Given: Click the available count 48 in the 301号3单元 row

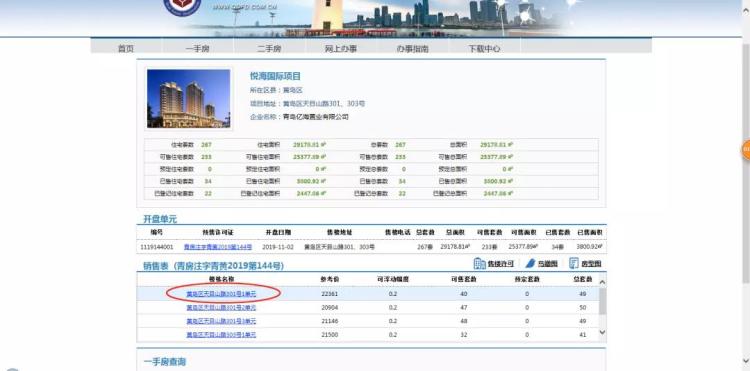Looking at the screenshot, I should [x=463, y=321].
